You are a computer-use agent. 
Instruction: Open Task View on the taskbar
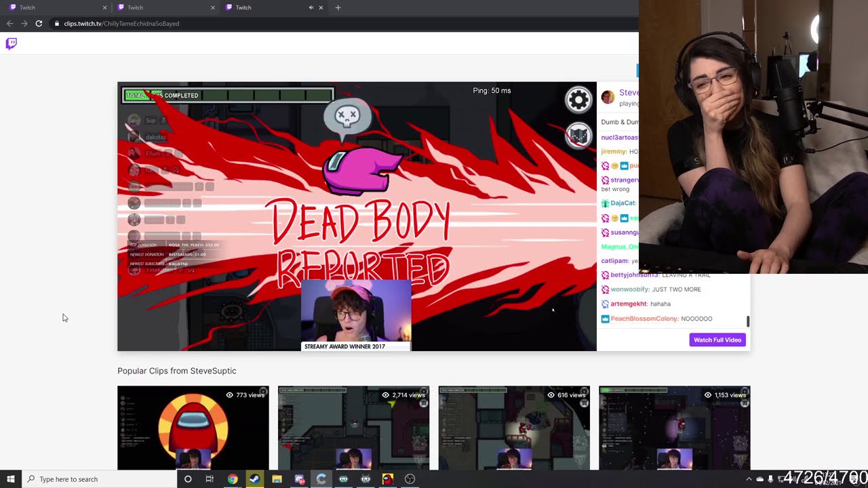tap(210, 479)
